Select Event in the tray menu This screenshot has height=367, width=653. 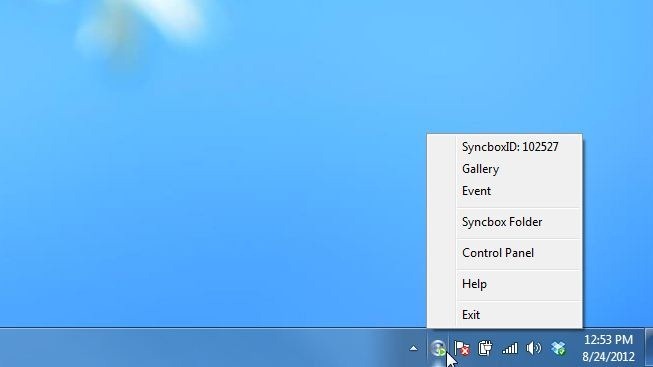pyautogui.click(x=504, y=191)
